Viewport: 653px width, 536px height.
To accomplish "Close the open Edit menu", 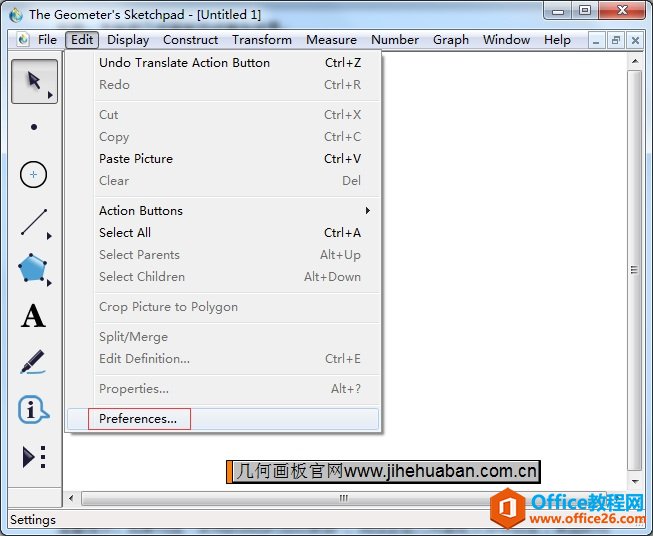I will (x=82, y=40).
